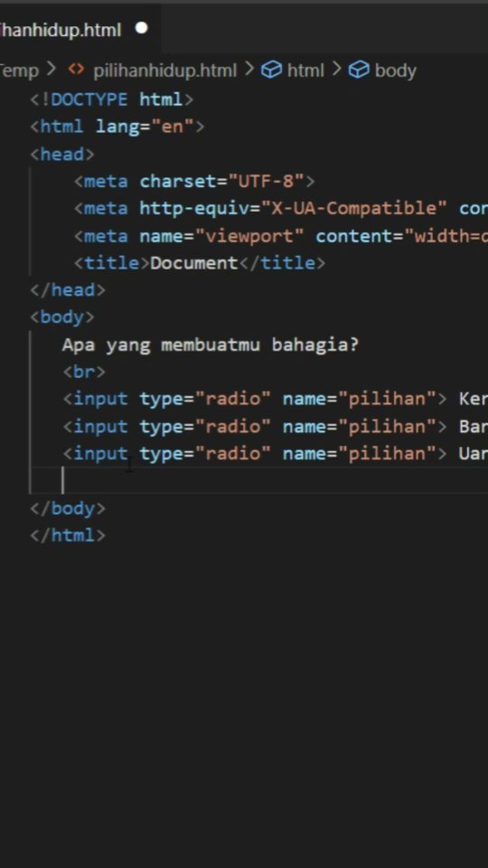Click the cube icon before html breadcrumb
488x868 pixels.
271,70
